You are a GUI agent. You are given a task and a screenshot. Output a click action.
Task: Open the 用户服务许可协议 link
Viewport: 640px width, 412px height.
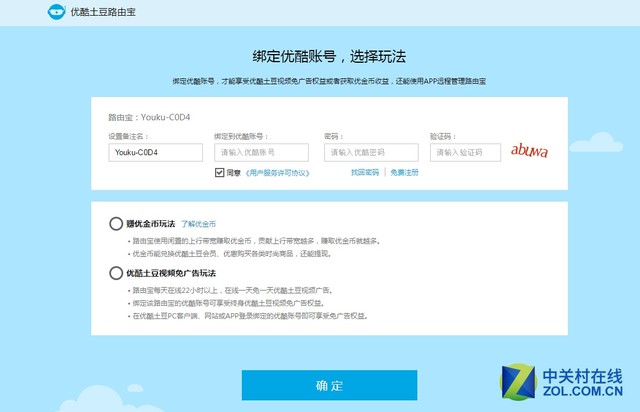point(277,173)
